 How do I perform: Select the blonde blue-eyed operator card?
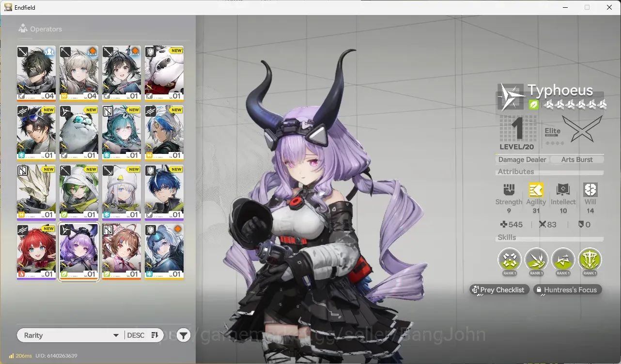(x=78, y=74)
